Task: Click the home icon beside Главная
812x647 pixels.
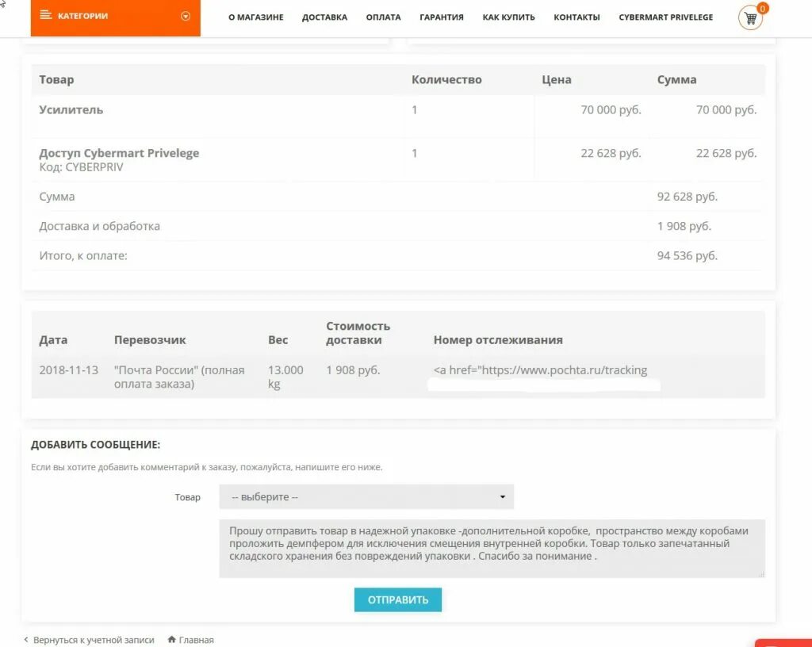Action: (x=171, y=639)
